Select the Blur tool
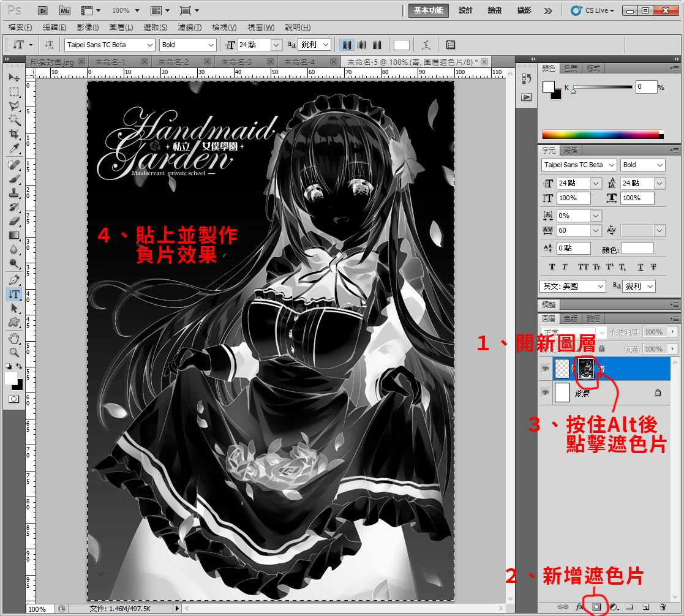Screen dimensions: 684x616 click(14, 249)
